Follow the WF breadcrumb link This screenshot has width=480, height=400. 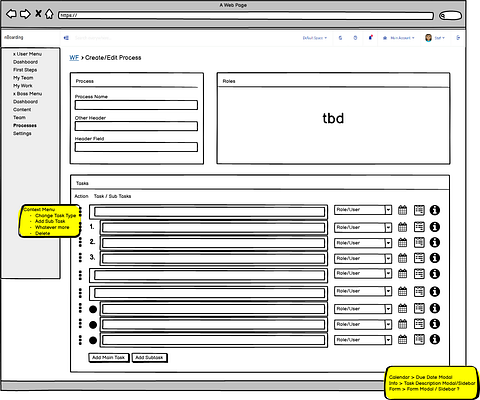[74, 58]
